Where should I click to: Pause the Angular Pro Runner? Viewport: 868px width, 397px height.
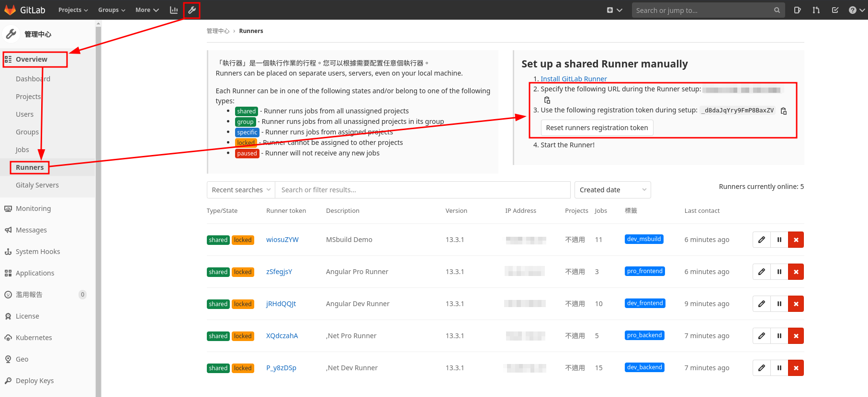779,272
